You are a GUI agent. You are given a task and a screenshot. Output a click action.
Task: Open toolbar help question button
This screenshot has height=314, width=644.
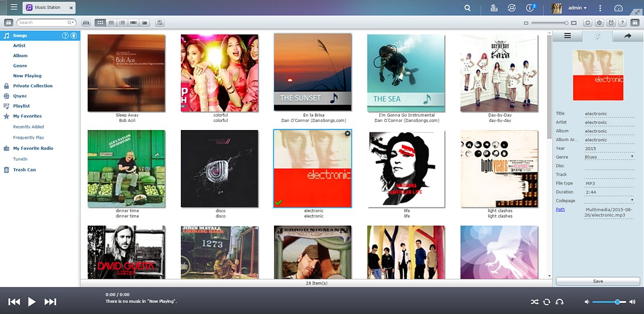(x=623, y=23)
